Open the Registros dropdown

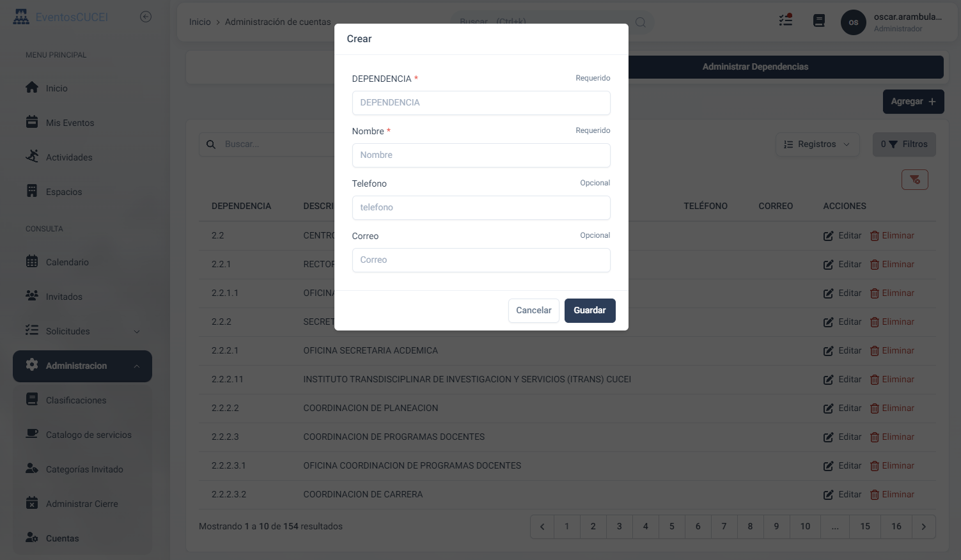click(x=817, y=144)
